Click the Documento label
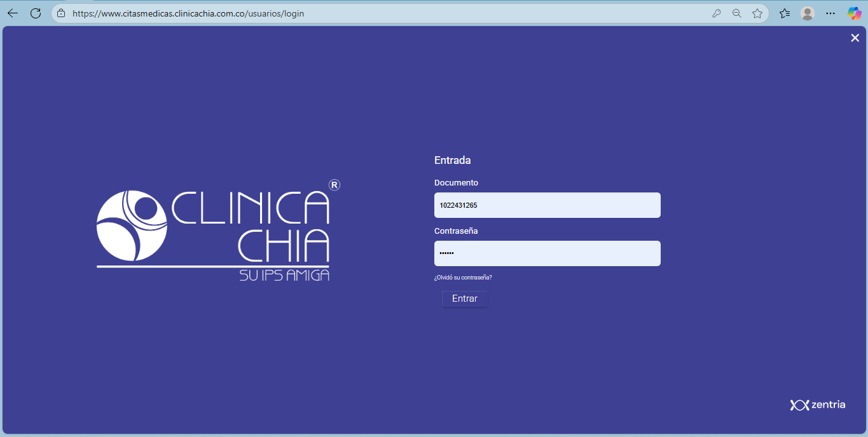 (x=456, y=183)
